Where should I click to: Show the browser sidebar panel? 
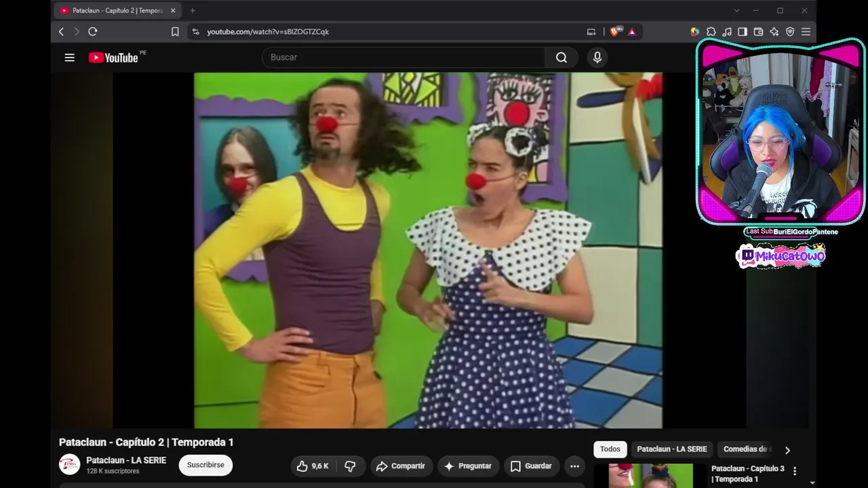coord(743,32)
